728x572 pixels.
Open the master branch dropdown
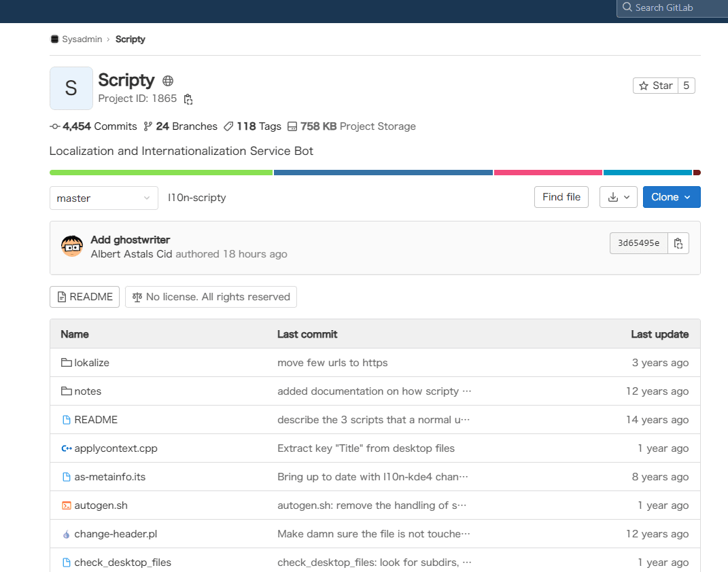(x=103, y=198)
